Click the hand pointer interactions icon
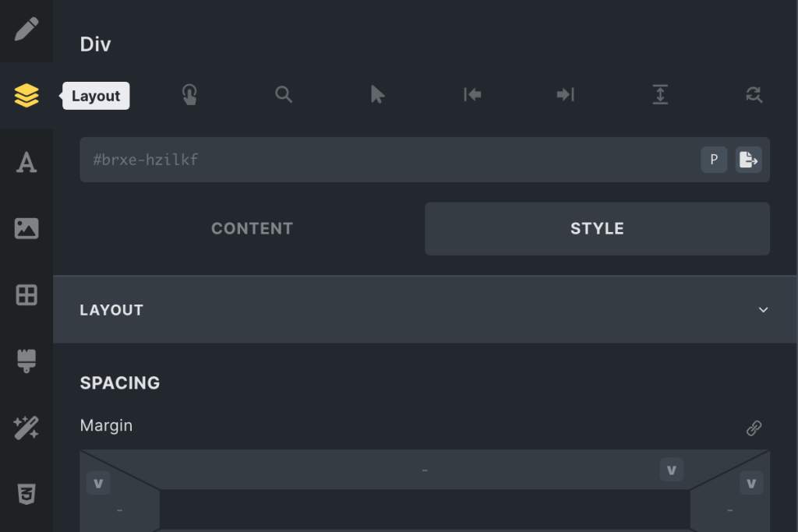Viewport: 798px width, 532px height. pyautogui.click(x=189, y=94)
